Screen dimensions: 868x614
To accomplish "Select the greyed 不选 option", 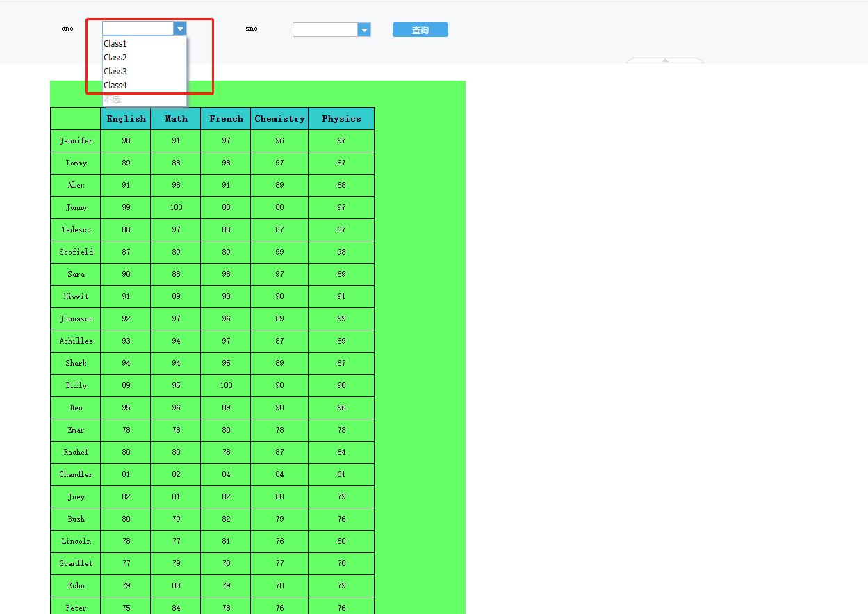I will click(x=145, y=99).
